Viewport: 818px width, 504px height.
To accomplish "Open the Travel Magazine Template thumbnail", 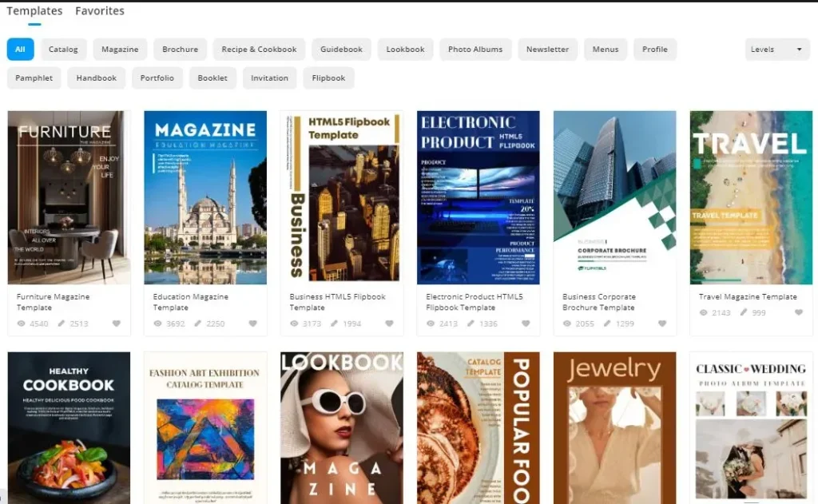I will (x=751, y=197).
